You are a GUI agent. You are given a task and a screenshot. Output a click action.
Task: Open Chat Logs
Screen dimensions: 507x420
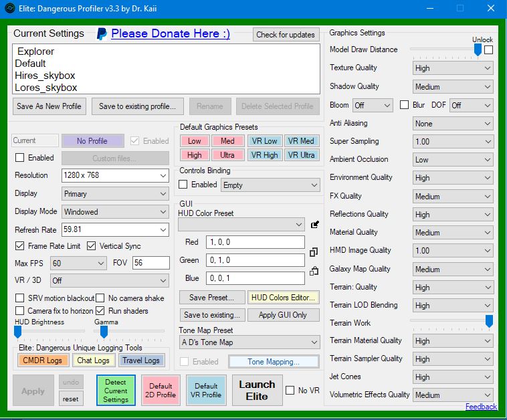click(x=93, y=360)
